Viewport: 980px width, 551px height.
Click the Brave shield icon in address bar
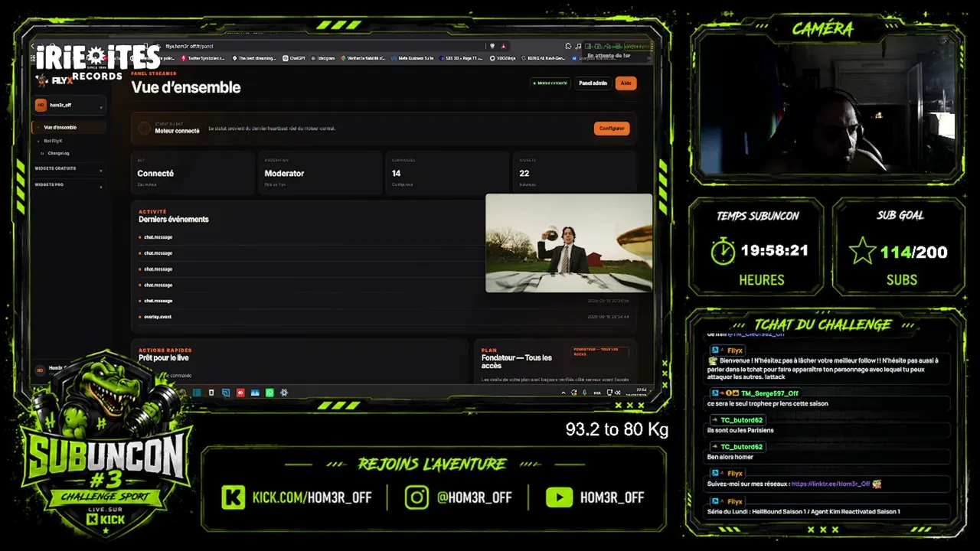click(x=492, y=46)
